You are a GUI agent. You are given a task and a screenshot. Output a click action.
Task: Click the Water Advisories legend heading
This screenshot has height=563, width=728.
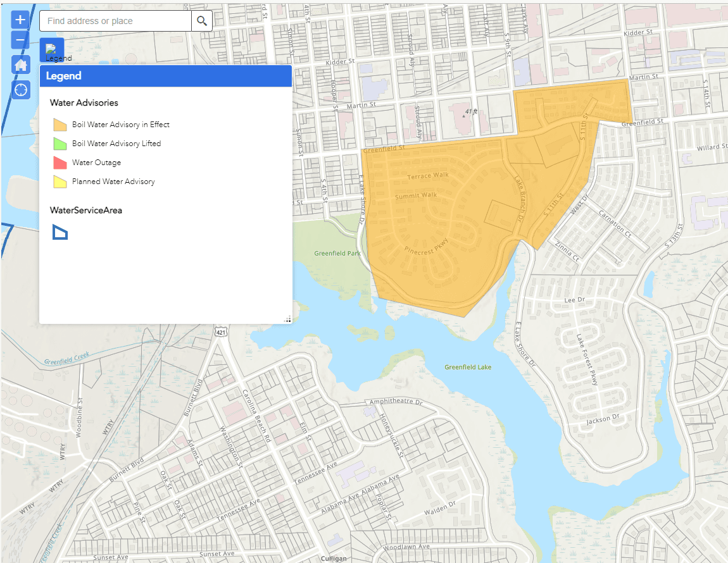(x=84, y=102)
